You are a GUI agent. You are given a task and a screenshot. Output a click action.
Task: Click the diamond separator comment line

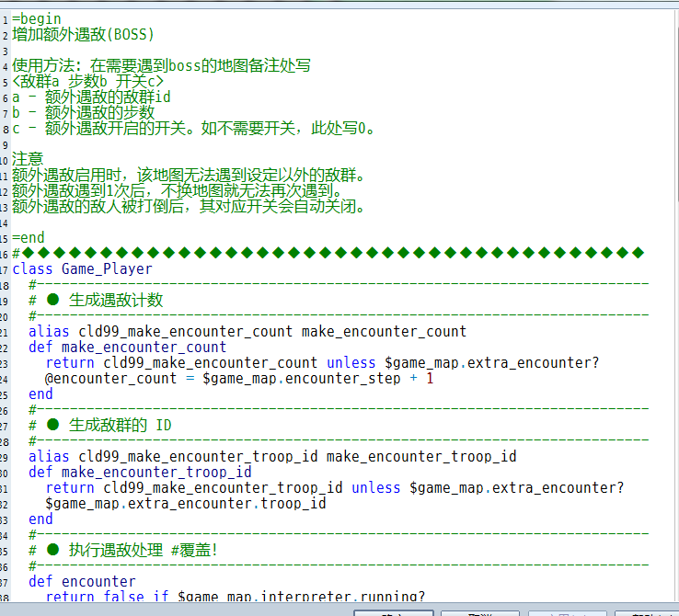[x=328, y=253]
